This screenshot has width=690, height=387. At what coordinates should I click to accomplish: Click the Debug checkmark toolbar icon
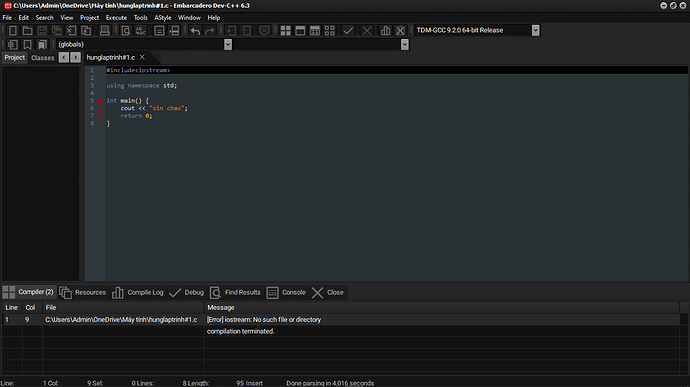coord(348,30)
